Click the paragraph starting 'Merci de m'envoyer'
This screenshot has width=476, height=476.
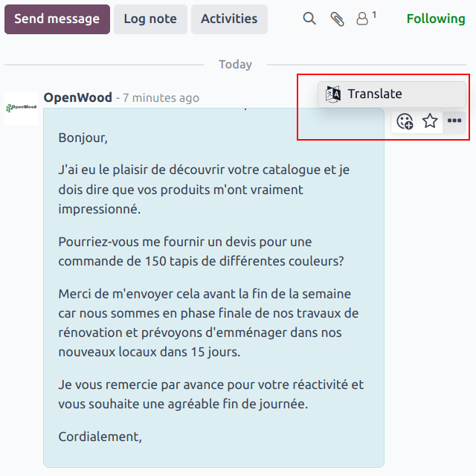208,323
